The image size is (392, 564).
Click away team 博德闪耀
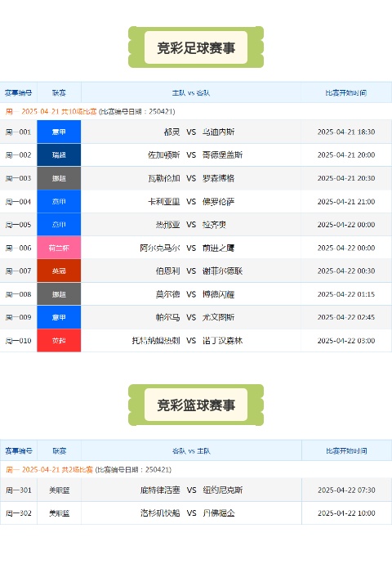click(x=218, y=294)
